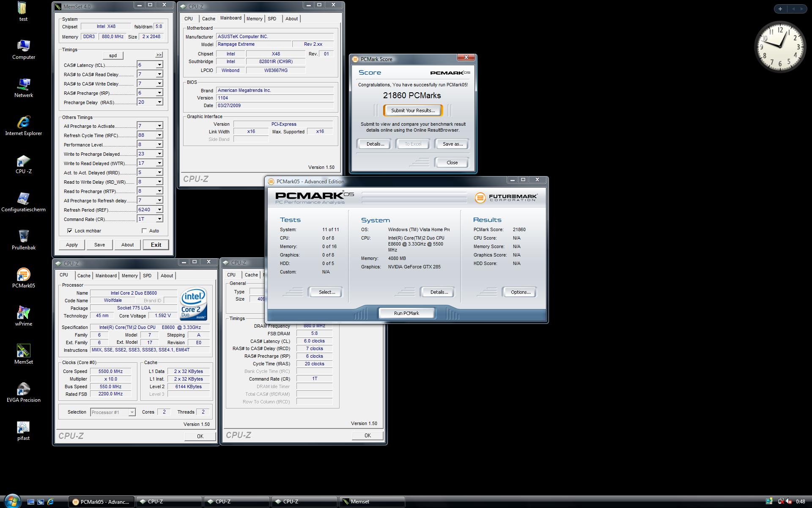
Task: Click '21860 PCMarks' score text
Action: click(412, 96)
